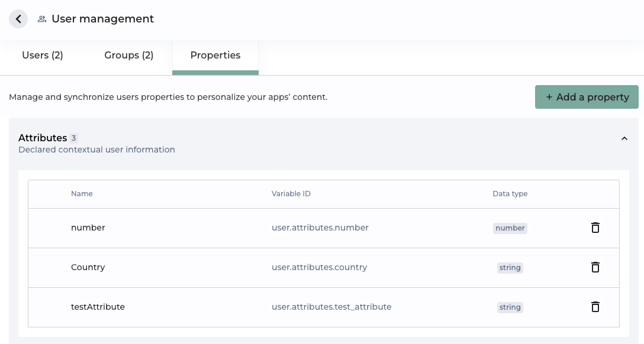Click the number data type badge

coord(510,228)
